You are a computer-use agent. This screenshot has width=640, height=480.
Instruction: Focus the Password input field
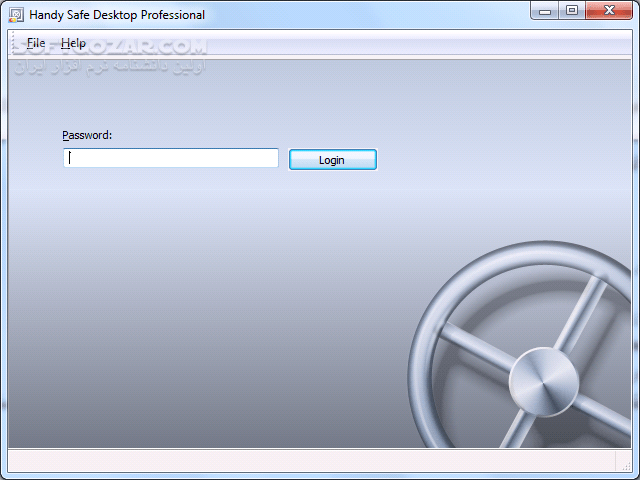171,158
